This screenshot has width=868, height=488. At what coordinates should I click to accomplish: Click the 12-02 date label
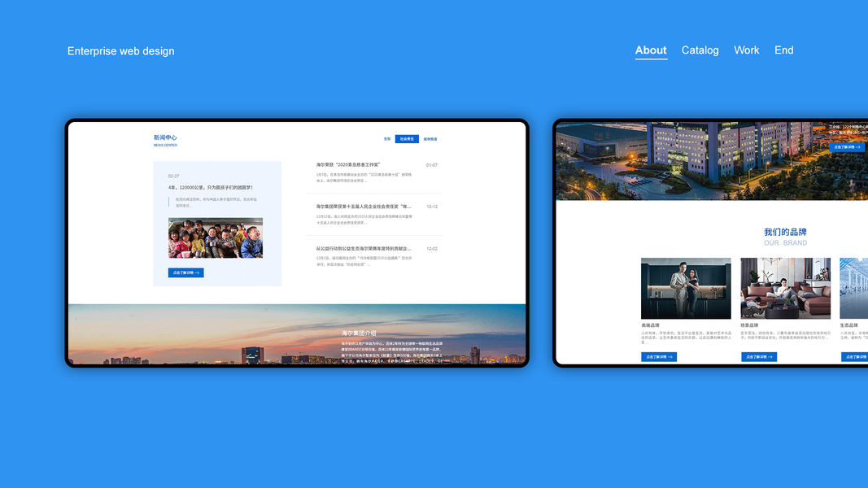[x=432, y=248]
